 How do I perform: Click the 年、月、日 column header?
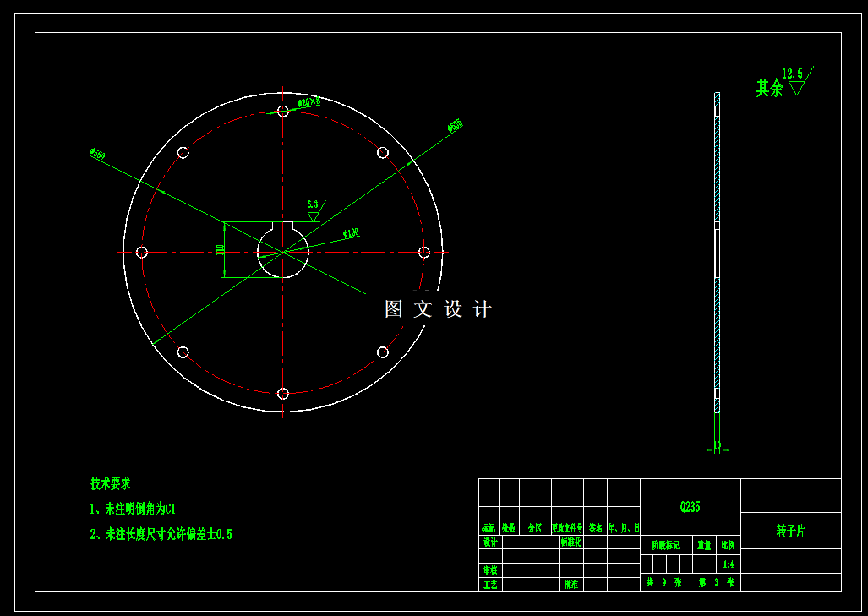click(624, 528)
